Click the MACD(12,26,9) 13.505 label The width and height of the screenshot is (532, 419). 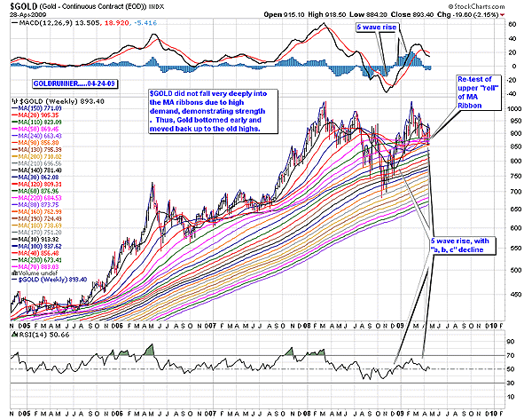(59, 23)
